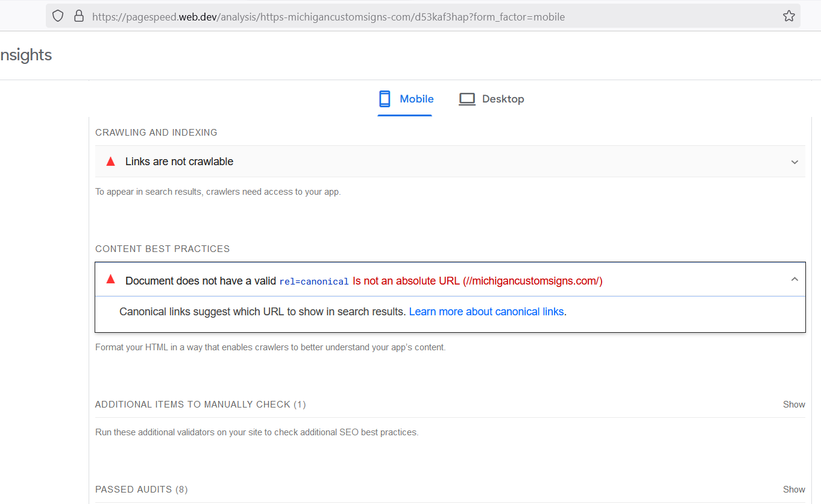Bookmark this page with the star icon
Screen dimensions: 821x504
click(789, 16)
